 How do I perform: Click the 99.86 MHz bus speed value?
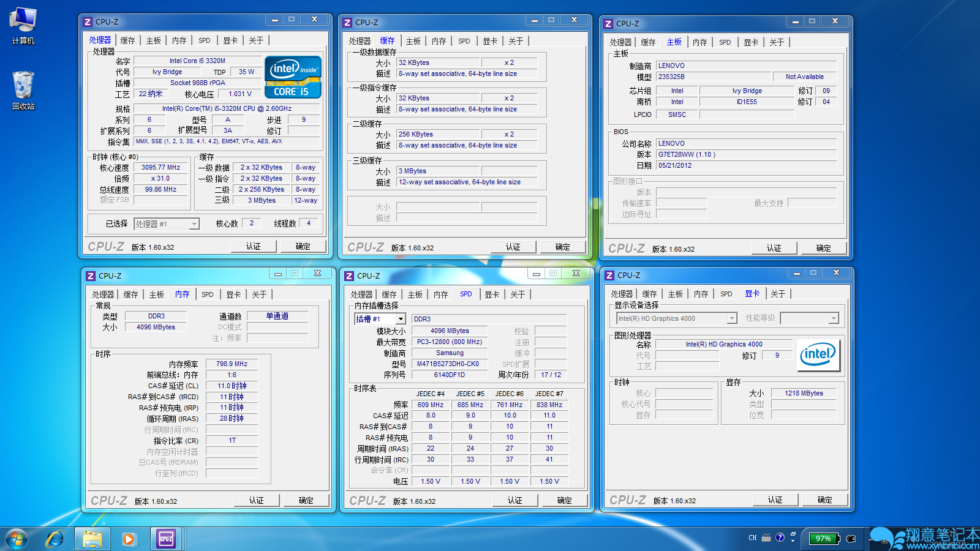click(161, 190)
